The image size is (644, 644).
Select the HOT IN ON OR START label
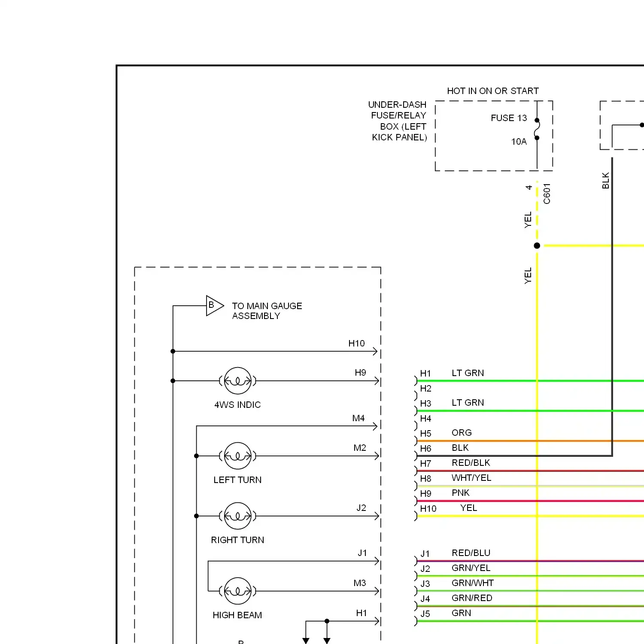click(x=493, y=91)
